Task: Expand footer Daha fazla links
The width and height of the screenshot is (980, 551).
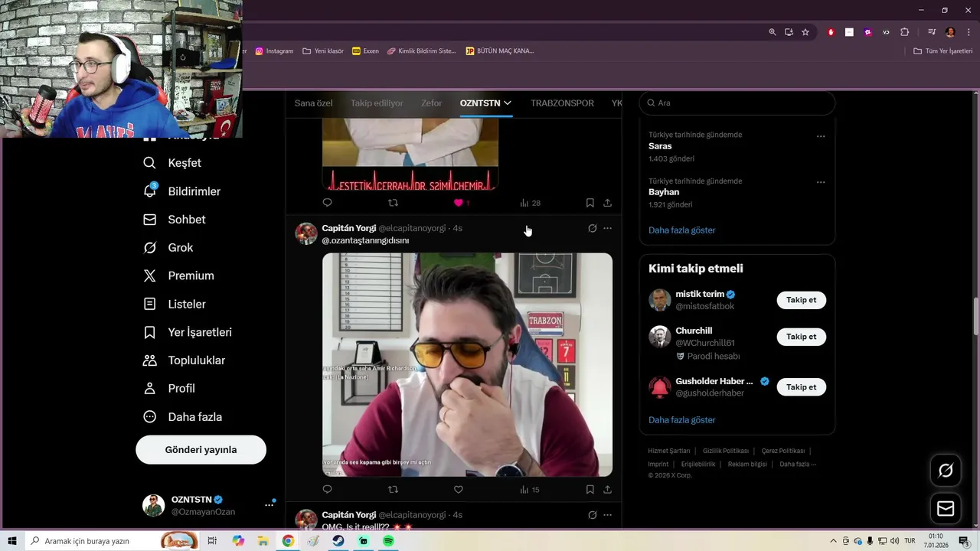Action: (x=798, y=464)
